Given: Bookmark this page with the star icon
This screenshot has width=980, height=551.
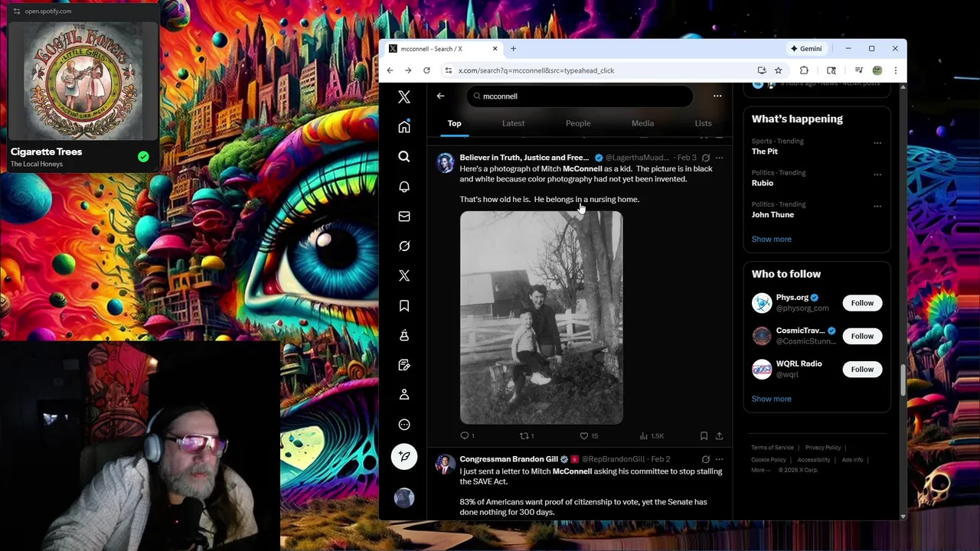Looking at the screenshot, I should pyautogui.click(x=778, y=70).
